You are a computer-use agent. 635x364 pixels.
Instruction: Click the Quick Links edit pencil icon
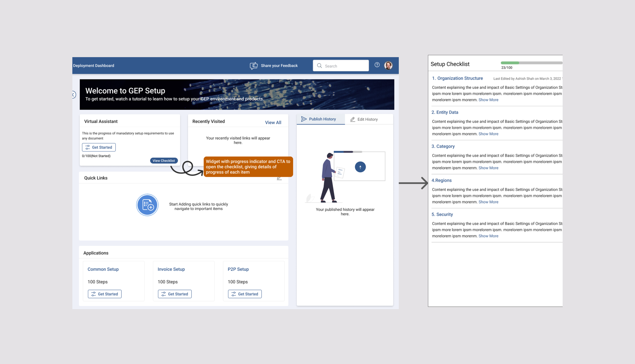click(x=279, y=178)
